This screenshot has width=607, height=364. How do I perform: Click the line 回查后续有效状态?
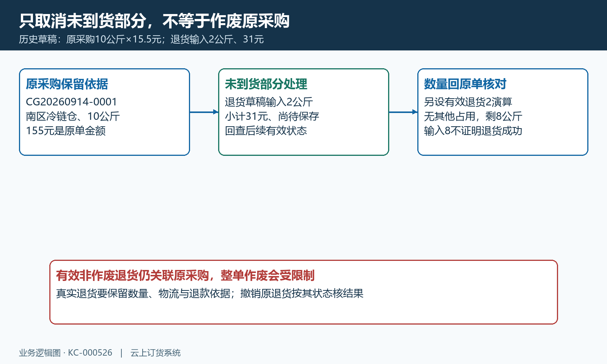click(x=266, y=131)
